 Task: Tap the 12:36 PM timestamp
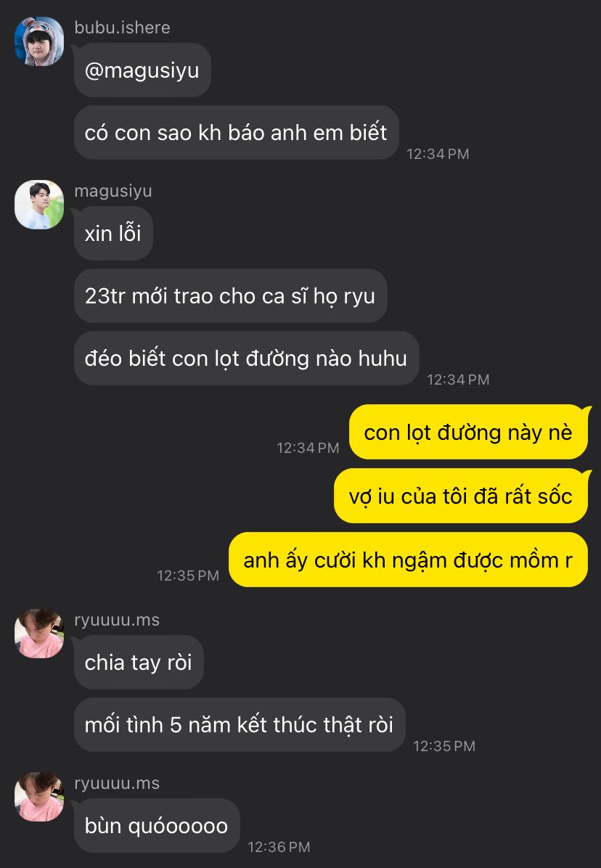click(x=279, y=847)
